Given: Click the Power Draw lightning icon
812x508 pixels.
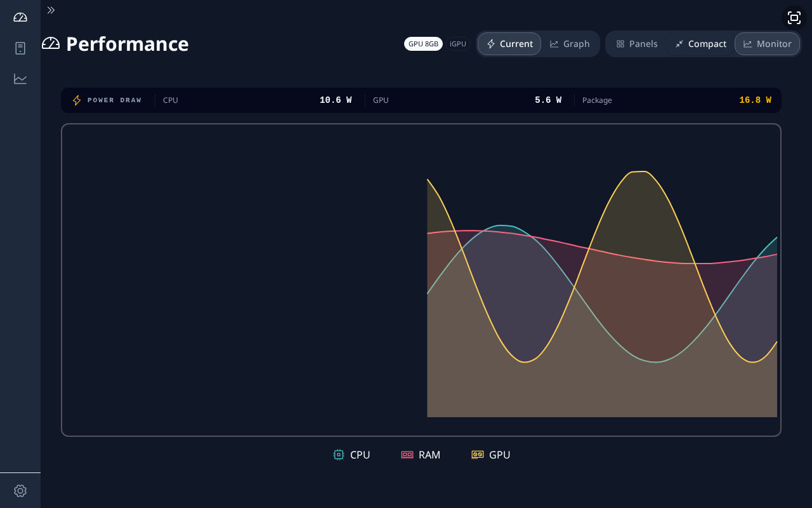Looking at the screenshot, I should (77, 100).
